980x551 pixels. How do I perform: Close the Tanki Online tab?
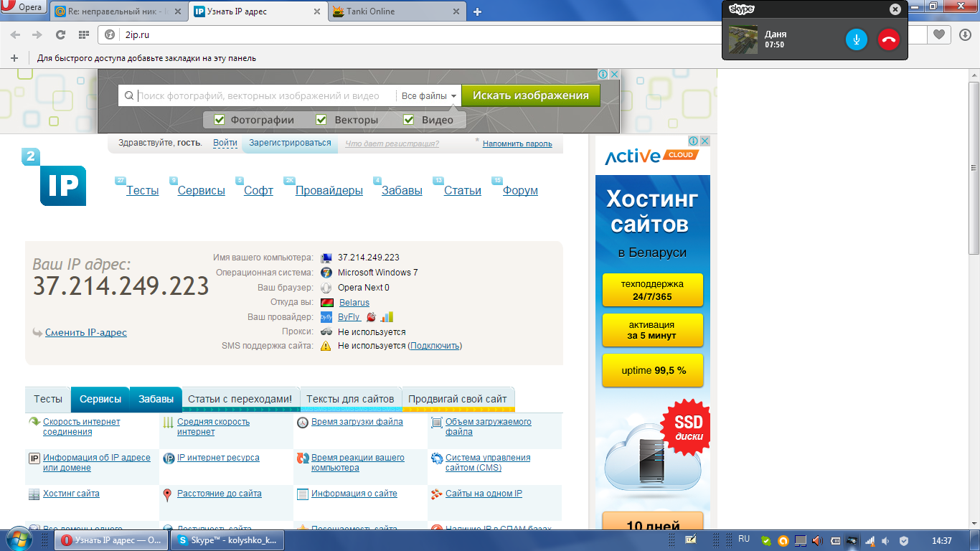pyautogui.click(x=455, y=11)
